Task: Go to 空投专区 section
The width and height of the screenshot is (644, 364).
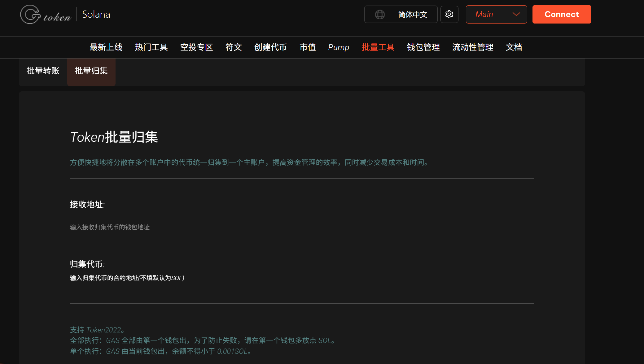Action: (196, 47)
